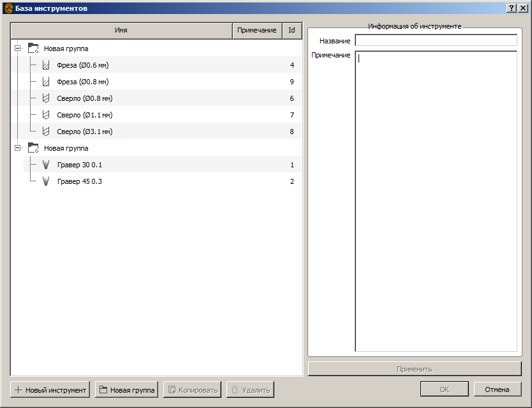Viewport: 532px width, 408px height.
Task: Click the drill icon for Сверло Ø1.1 мм
Action: [x=45, y=115]
